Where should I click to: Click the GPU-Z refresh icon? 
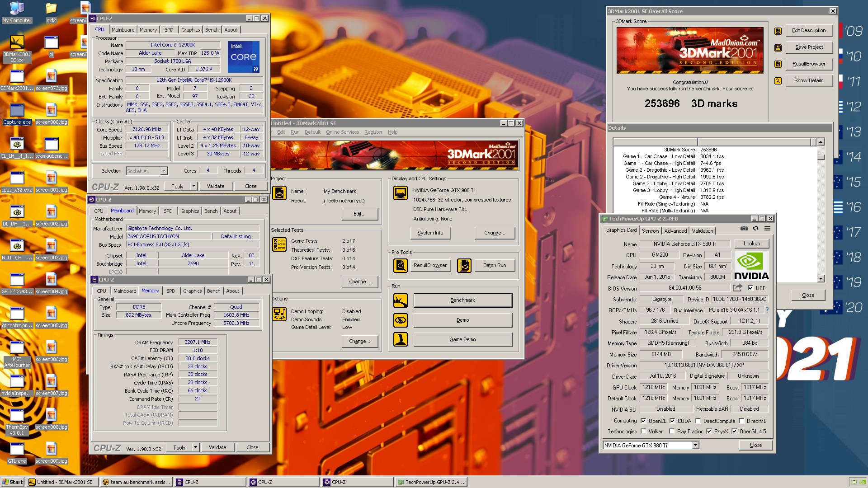tap(755, 229)
